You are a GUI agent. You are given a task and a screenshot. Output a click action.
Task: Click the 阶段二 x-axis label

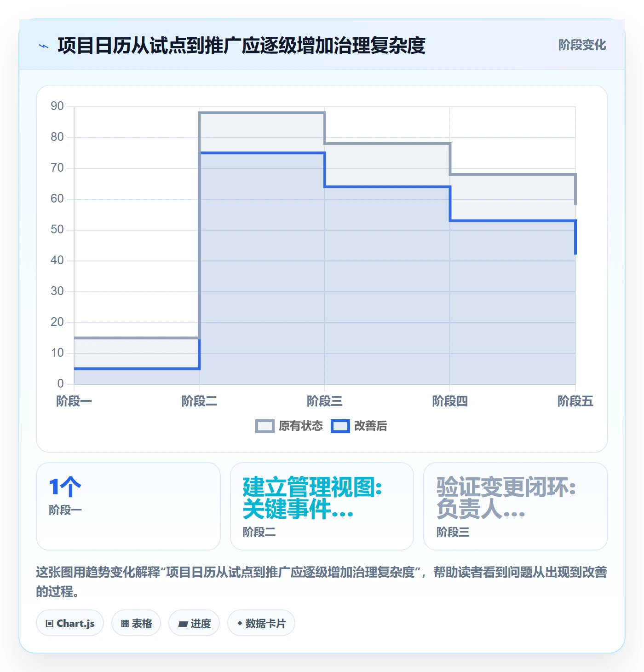(x=199, y=401)
